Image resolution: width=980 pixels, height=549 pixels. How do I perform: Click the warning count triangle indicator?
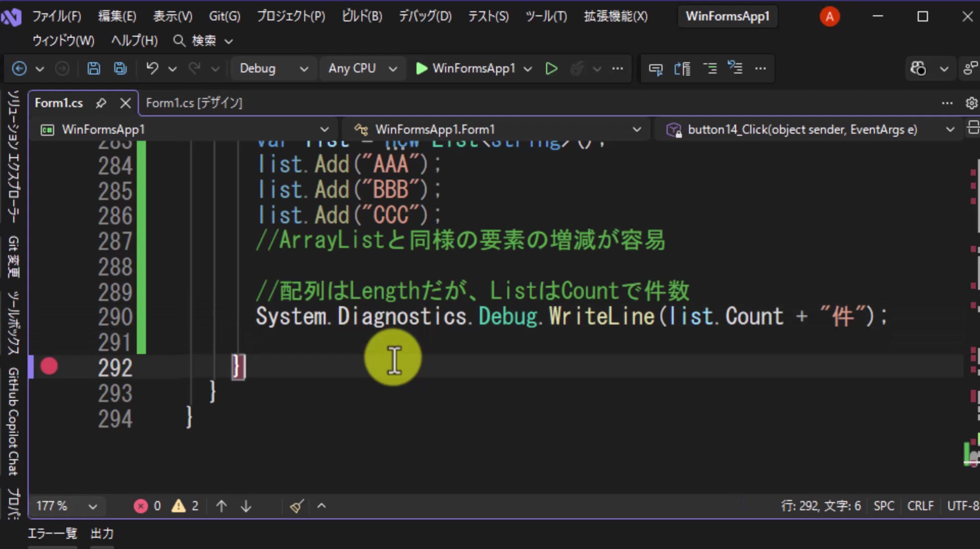(185, 506)
